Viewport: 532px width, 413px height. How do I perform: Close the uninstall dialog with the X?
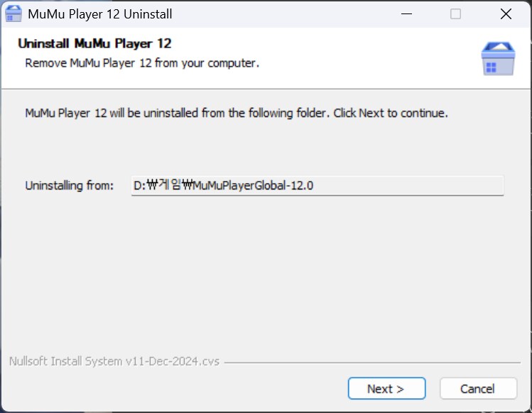[x=506, y=14]
